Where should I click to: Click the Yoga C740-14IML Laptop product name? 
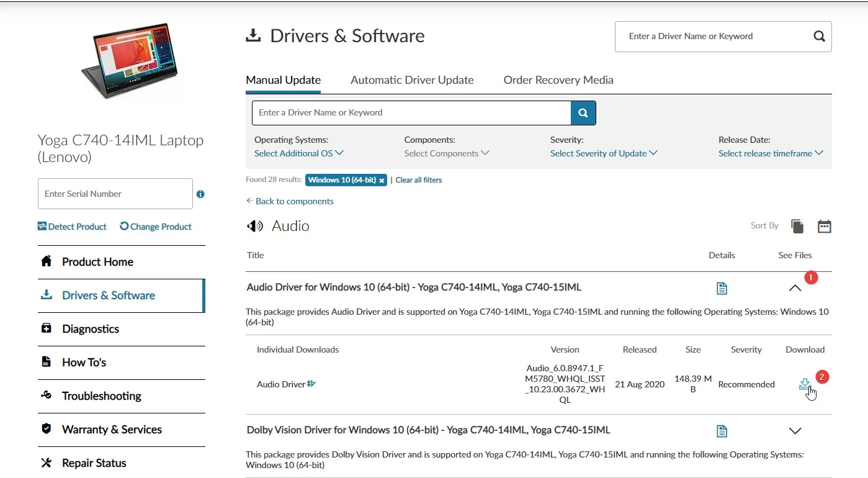(x=120, y=148)
